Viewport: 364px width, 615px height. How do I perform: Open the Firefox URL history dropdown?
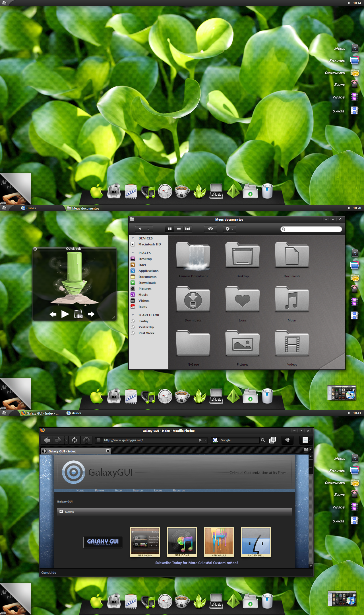point(205,440)
